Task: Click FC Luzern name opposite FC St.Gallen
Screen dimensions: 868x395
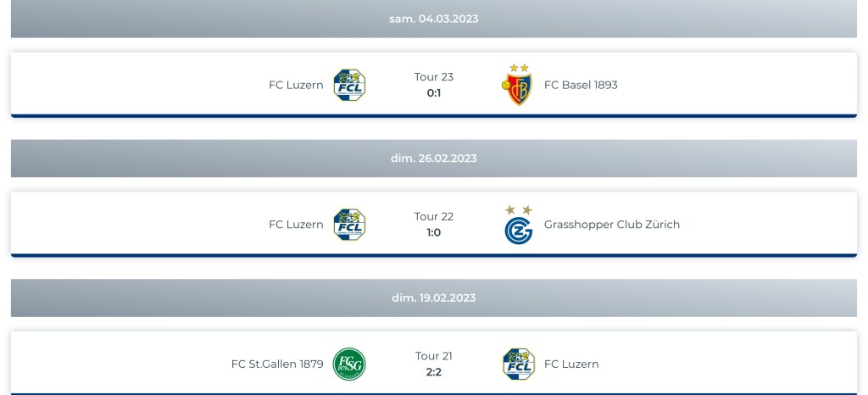Action: pos(571,364)
